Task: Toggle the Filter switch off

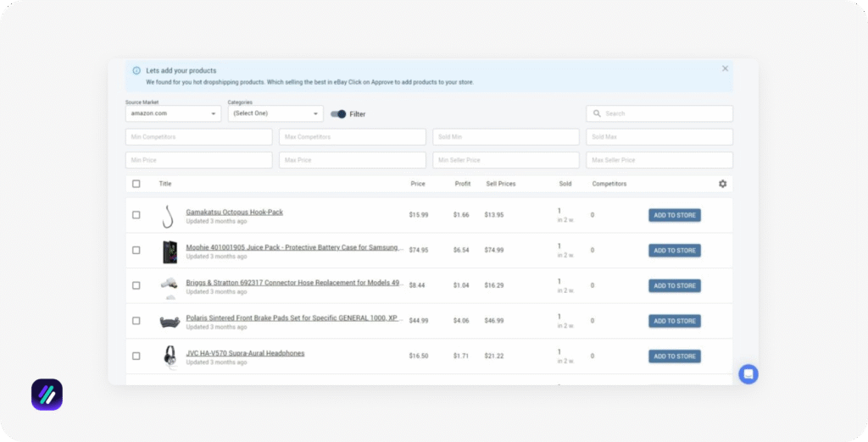Action: click(x=338, y=113)
